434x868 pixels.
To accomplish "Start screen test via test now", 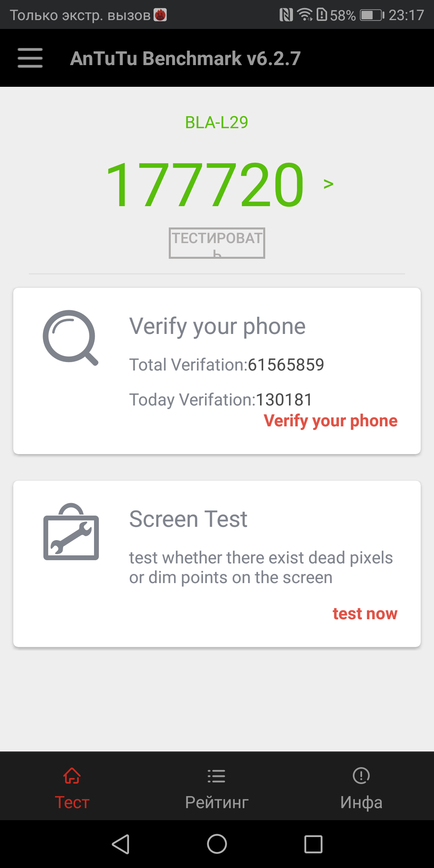I will [365, 614].
